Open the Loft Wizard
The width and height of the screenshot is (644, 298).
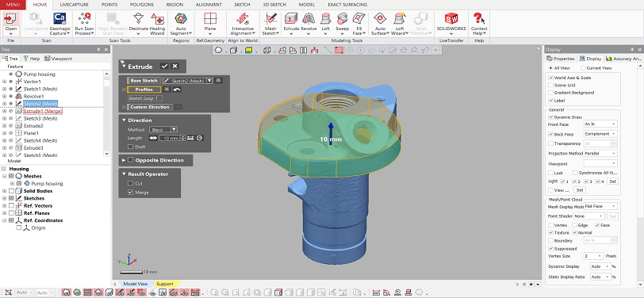[x=400, y=25]
